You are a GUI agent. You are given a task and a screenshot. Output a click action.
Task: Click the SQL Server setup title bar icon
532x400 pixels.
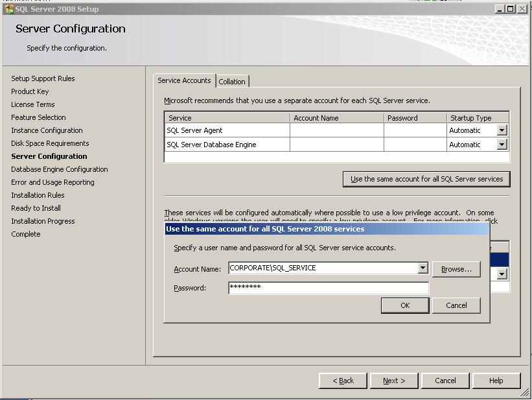tap(10, 9)
